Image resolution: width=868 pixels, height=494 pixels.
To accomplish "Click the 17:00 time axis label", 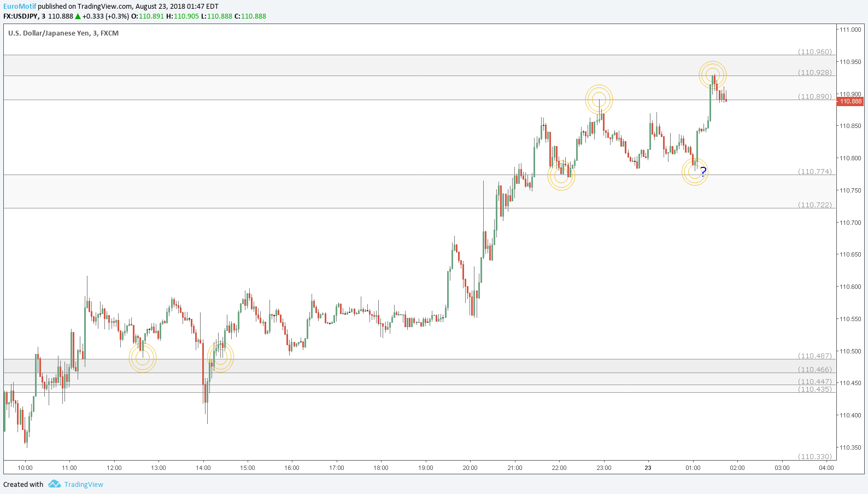I will [x=337, y=468].
